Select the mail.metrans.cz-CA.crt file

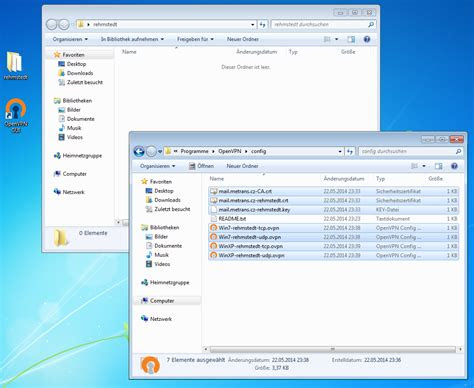pos(333,191)
